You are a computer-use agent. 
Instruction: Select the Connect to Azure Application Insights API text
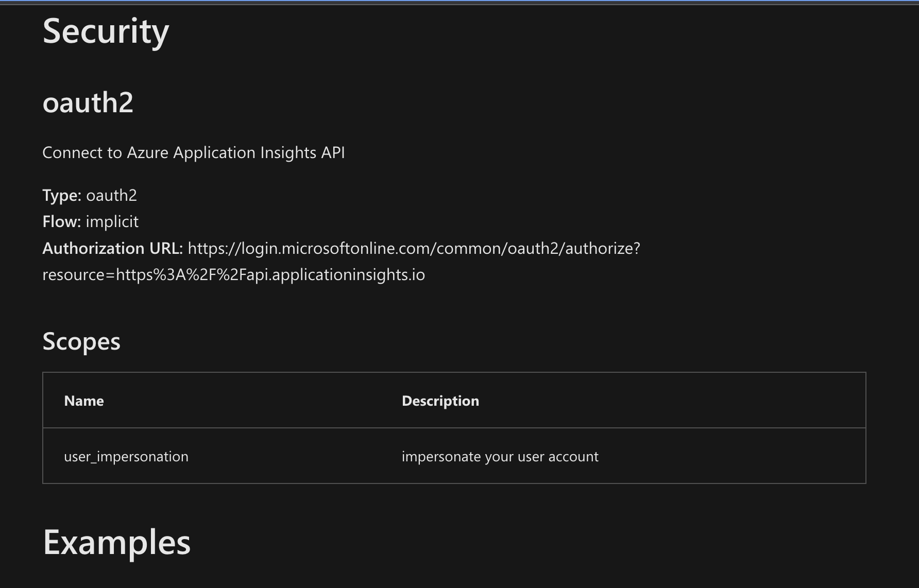click(194, 152)
